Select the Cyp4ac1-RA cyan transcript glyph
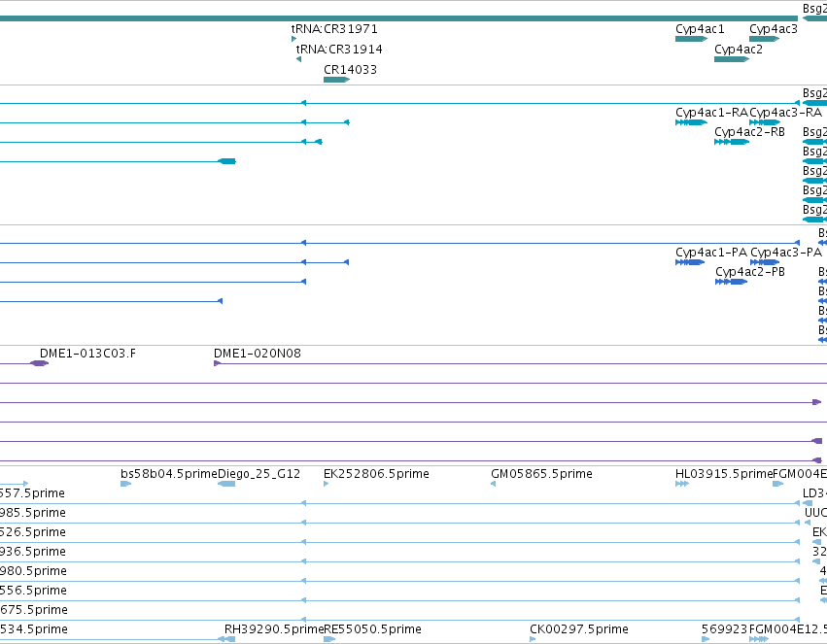This screenshot has height=644, width=827. 691,122
